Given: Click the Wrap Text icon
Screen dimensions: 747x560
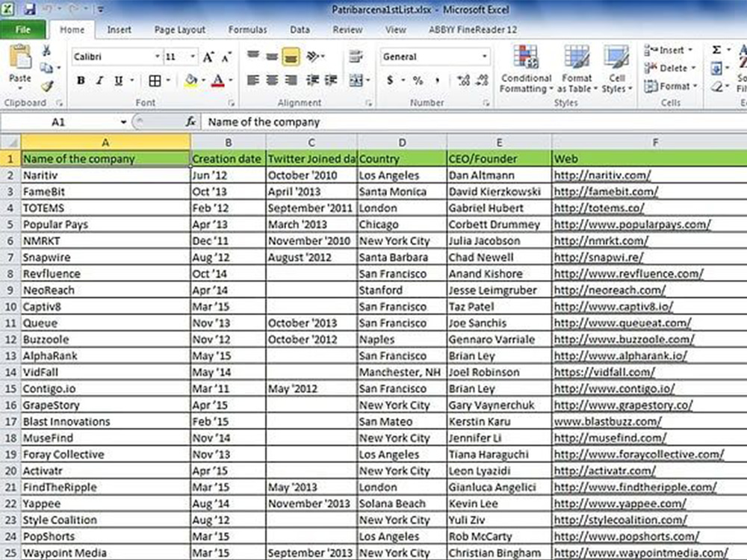Looking at the screenshot, I should tap(356, 56).
